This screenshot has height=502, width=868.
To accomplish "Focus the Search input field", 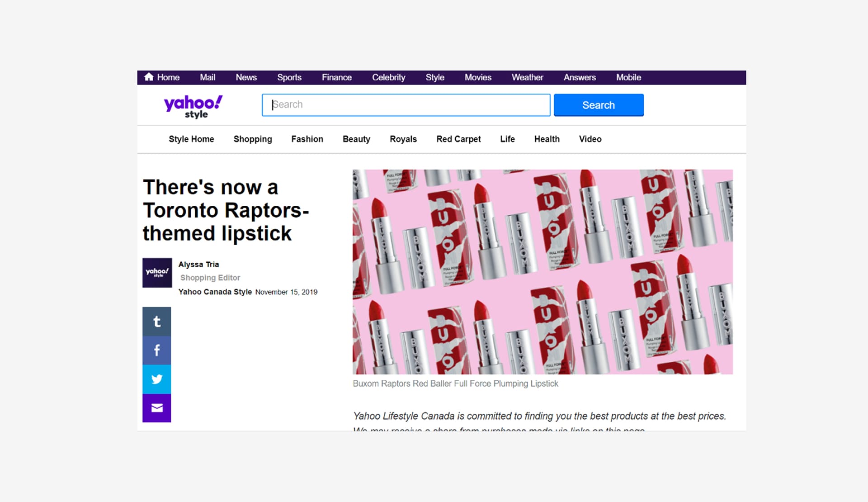I will [406, 105].
